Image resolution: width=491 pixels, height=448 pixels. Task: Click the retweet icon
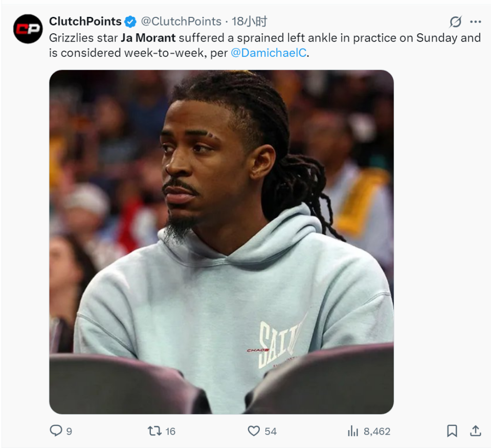[x=154, y=431]
